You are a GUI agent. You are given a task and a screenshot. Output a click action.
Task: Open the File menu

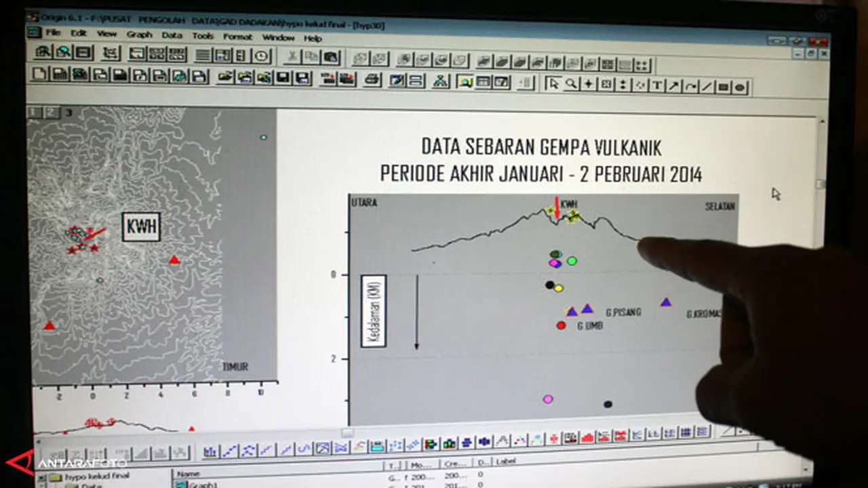click(54, 33)
